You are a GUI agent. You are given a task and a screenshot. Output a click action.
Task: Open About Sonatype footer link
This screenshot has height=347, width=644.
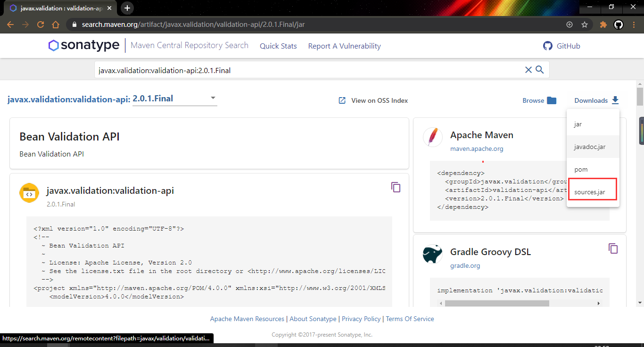313,319
